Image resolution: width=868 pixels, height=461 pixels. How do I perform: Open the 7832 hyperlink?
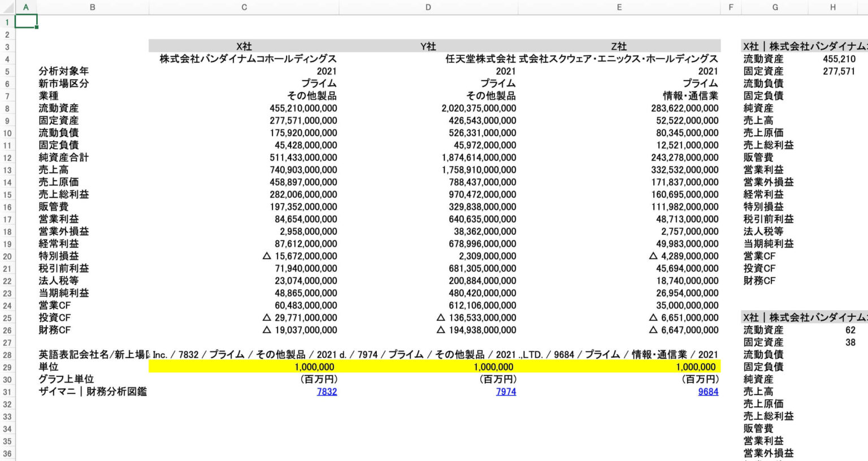[327, 392]
